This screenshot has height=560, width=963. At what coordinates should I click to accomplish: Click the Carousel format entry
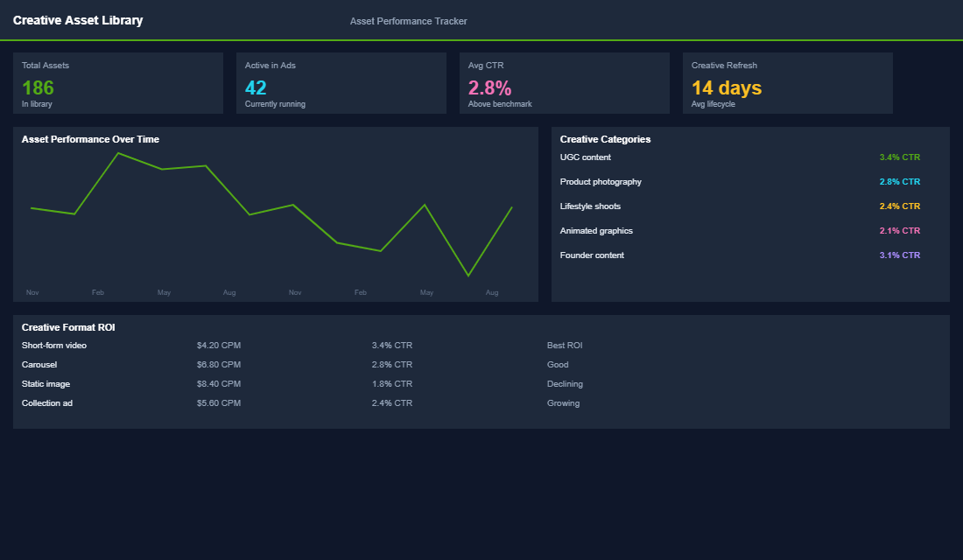tap(39, 364)
